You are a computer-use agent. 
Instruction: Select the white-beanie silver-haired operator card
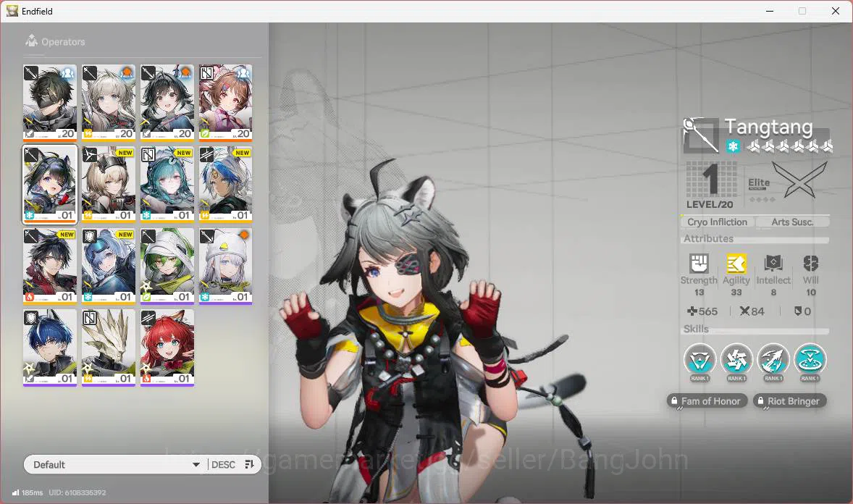[x=226, y=266]
